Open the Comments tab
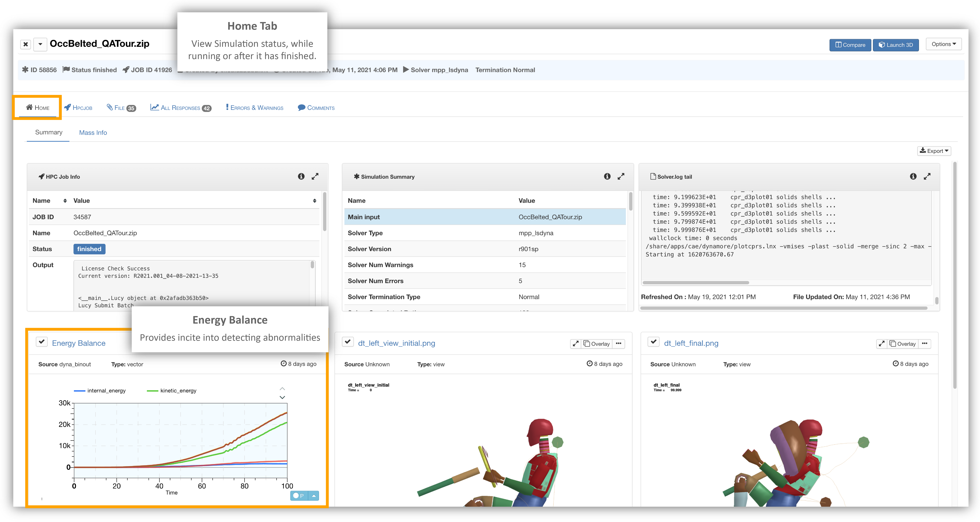980x522 pixels. 316,108
